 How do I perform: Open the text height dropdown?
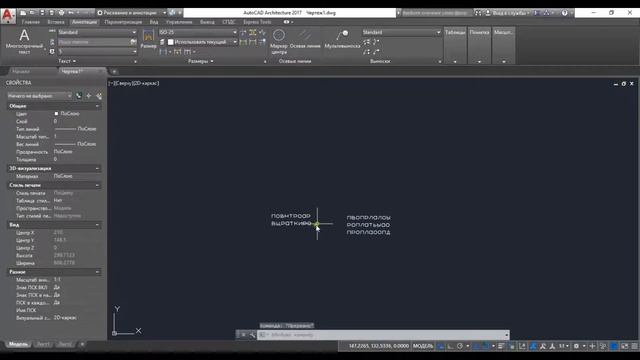pyautogui.click(x=97, y=51)
